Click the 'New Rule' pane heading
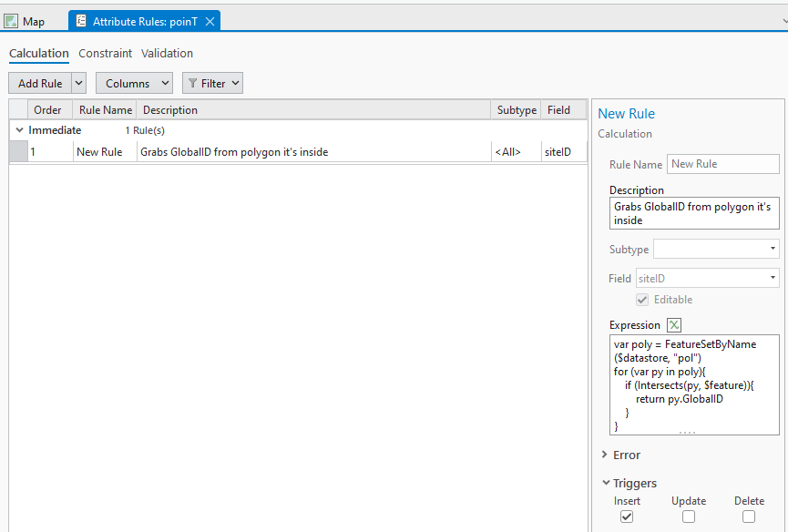 tap(626, 114)
